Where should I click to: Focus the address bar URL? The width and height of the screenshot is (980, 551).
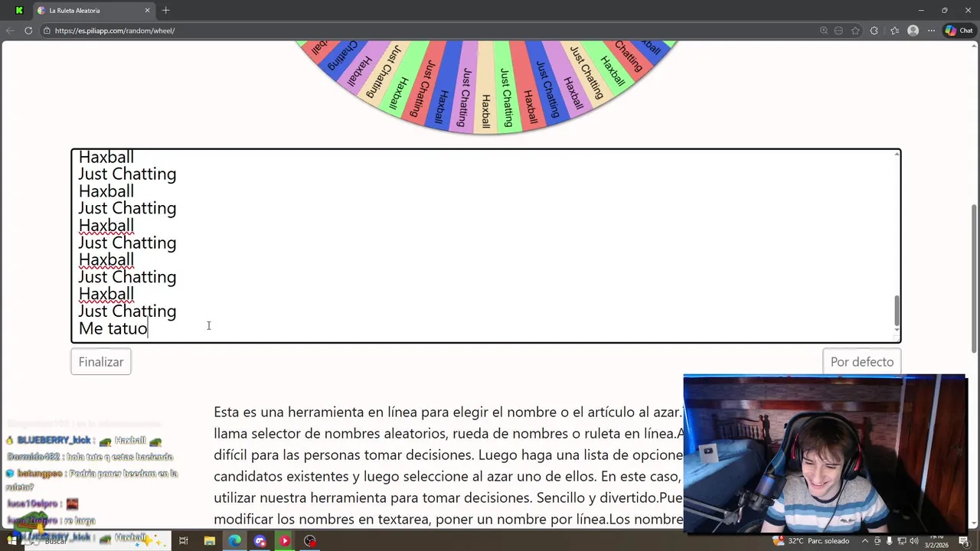(115, 31)
